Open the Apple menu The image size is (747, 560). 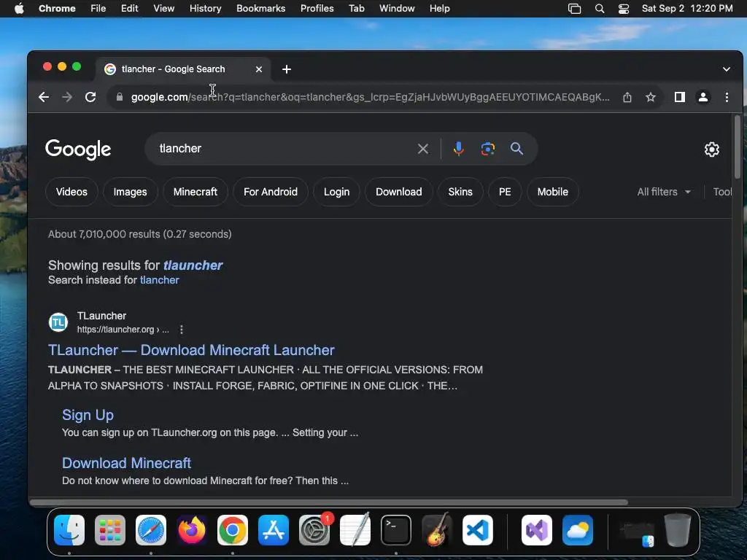19,9
